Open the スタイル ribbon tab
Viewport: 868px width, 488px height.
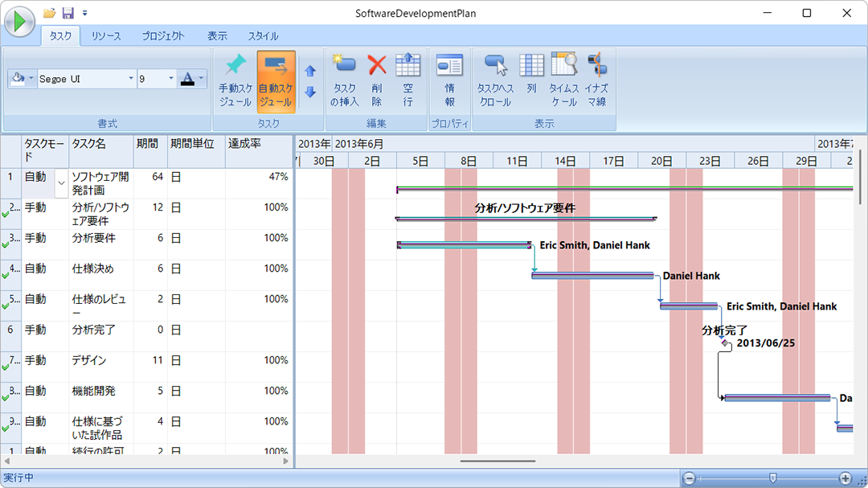coord(263,36)
